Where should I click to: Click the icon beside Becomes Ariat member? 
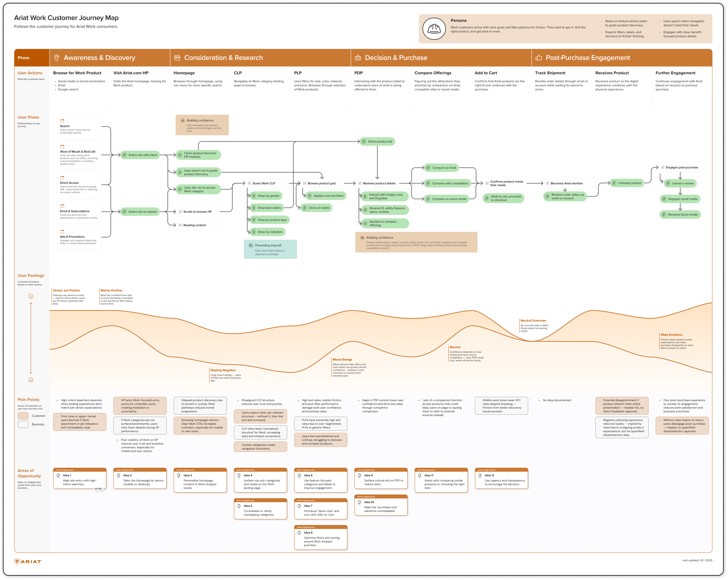click(547, 183)
